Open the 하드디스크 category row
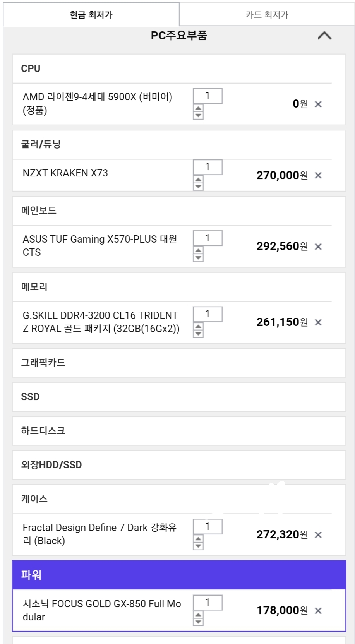This screenshot has height=644, width=355. tap(179, 431)
